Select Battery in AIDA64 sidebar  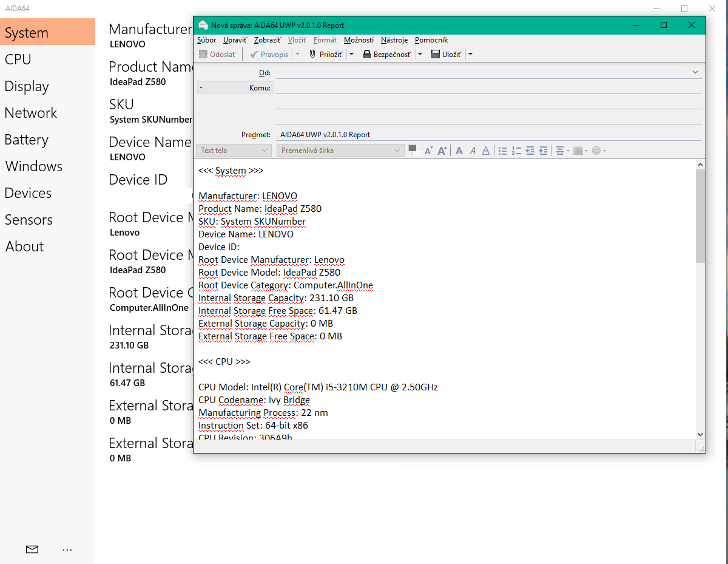(47, 140)
